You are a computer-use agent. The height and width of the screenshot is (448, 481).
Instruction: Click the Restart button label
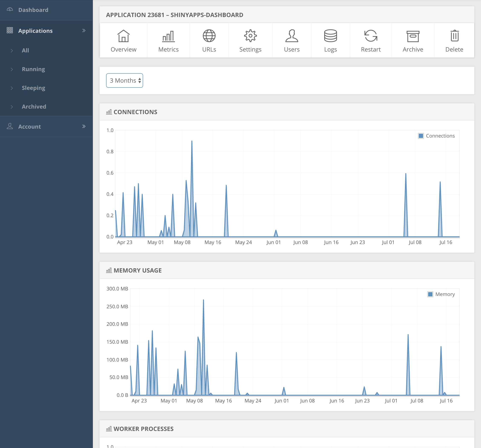click(x=371, y=49)
